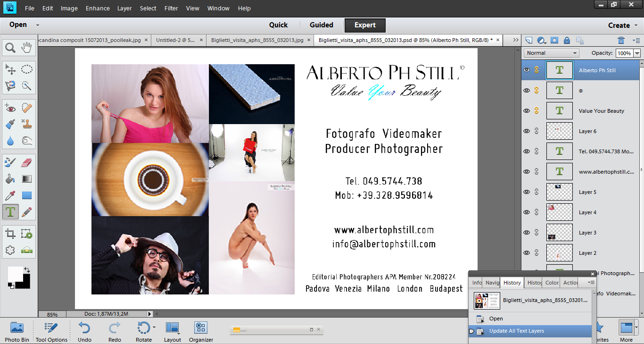Click the Redo button
The height and width of the screenshot is (344, 644).
(x=115, y=331)
